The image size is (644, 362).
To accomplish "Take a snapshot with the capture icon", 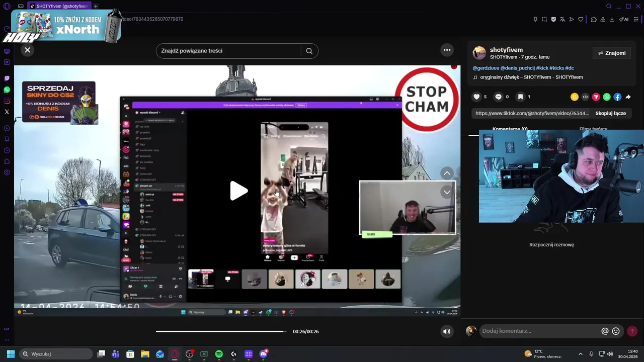I will coord(544,19).
